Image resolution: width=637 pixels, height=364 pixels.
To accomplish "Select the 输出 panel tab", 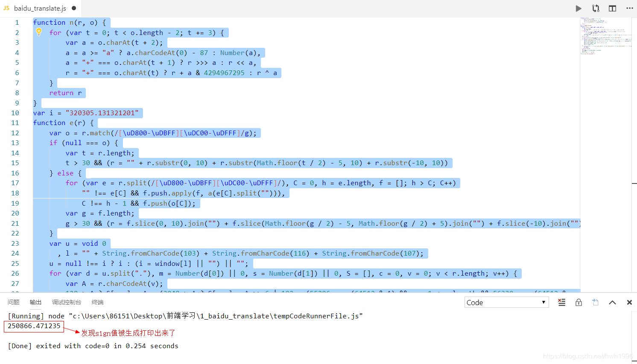I will pos(36,302).
